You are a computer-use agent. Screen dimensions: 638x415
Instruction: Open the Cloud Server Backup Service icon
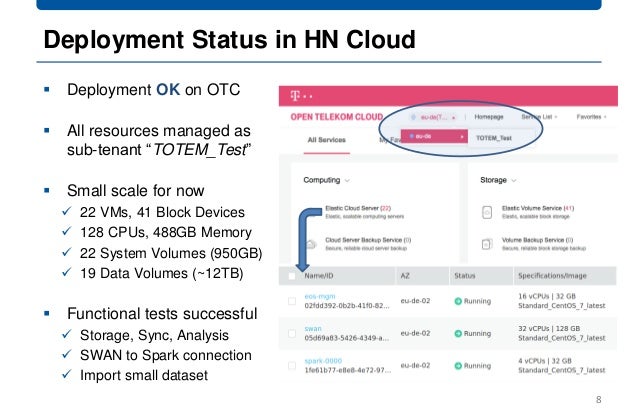click(311, 244)
